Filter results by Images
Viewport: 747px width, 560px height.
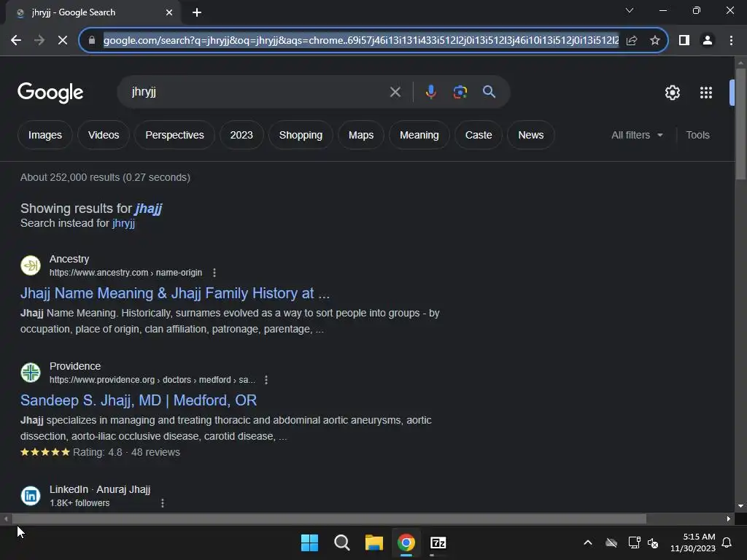pyautogui.click(x=45, y=135)
